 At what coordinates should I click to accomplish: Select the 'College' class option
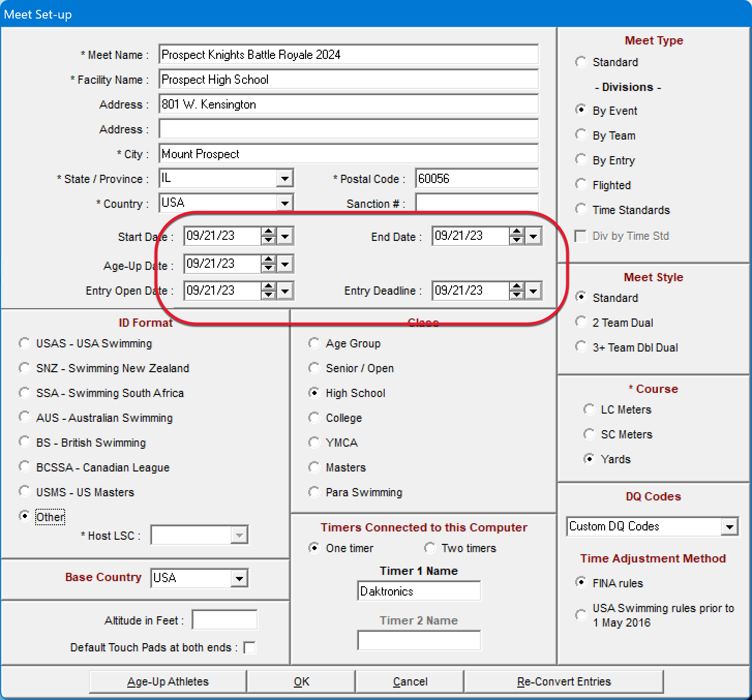coord(314,417)
